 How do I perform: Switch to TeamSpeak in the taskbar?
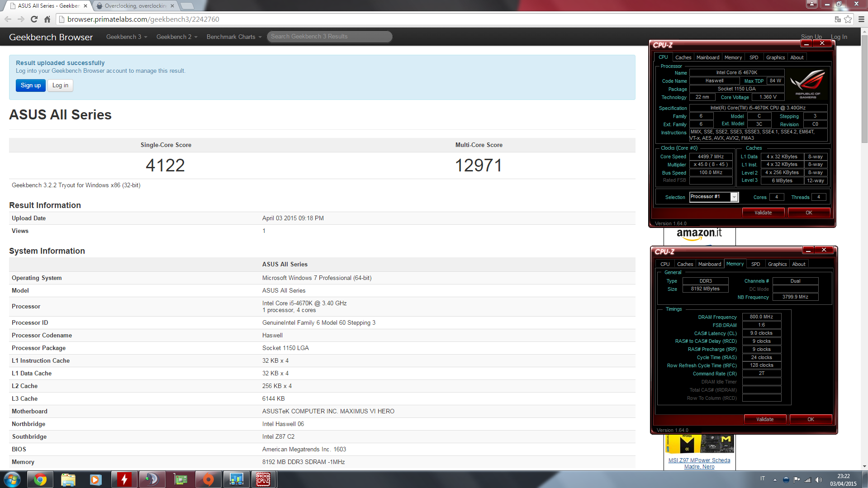[152, 479]
